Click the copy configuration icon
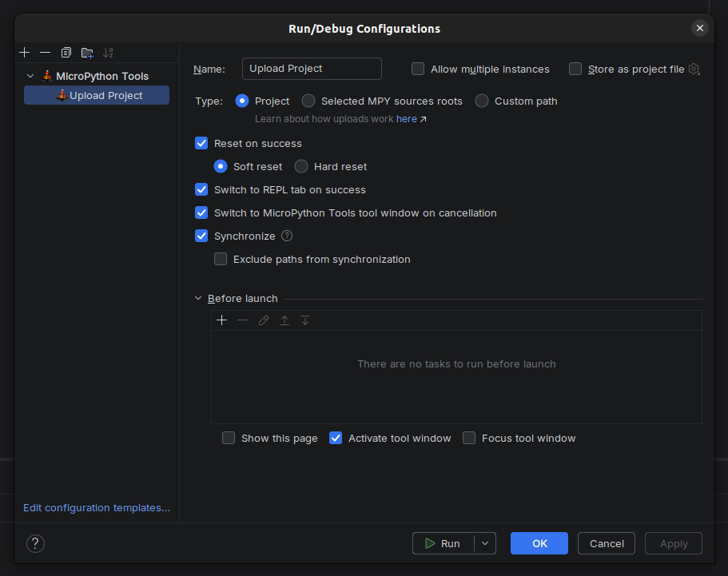The width and height of the screenshot is (728, 576). click(x=66, y=53)
